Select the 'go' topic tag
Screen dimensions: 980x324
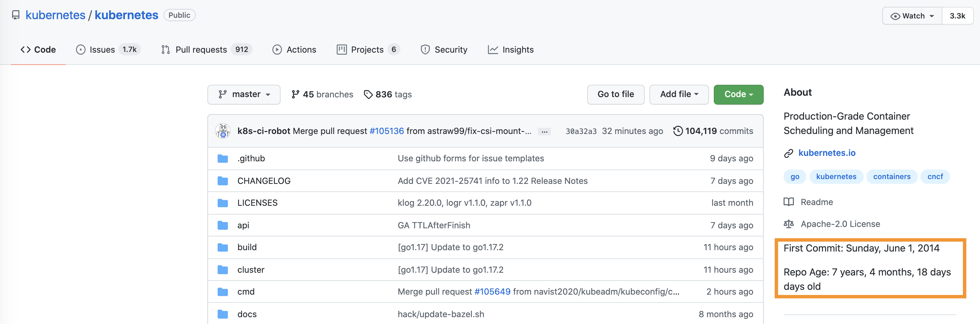tap(794, 177)
